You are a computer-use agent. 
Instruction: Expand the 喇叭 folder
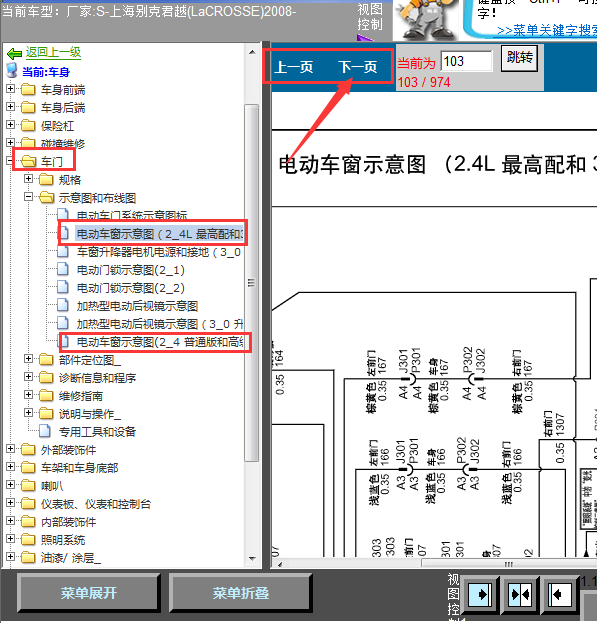click(x=10, y=484)
